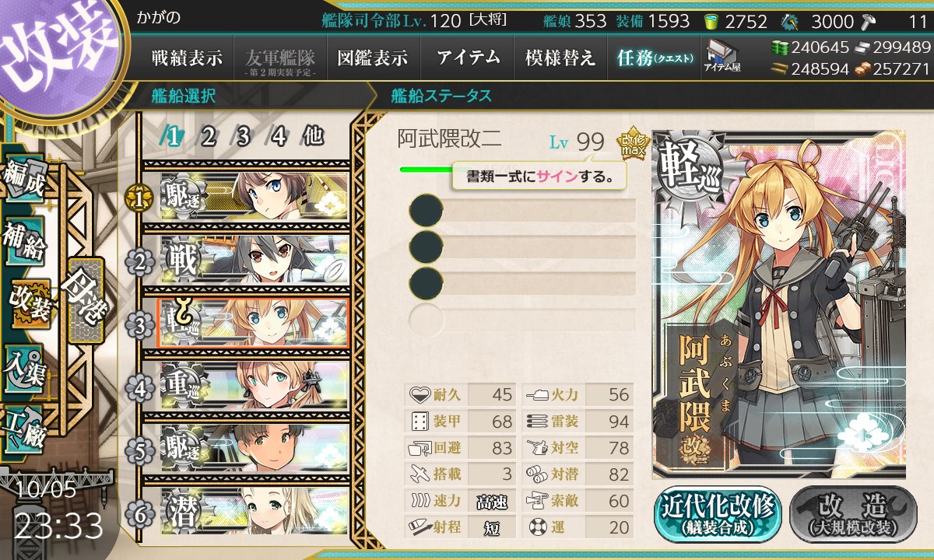Screen dimensions: 934x560
Task: Switch to fleet tab 4
Action: pyautogui.click(x=278, y=137)
